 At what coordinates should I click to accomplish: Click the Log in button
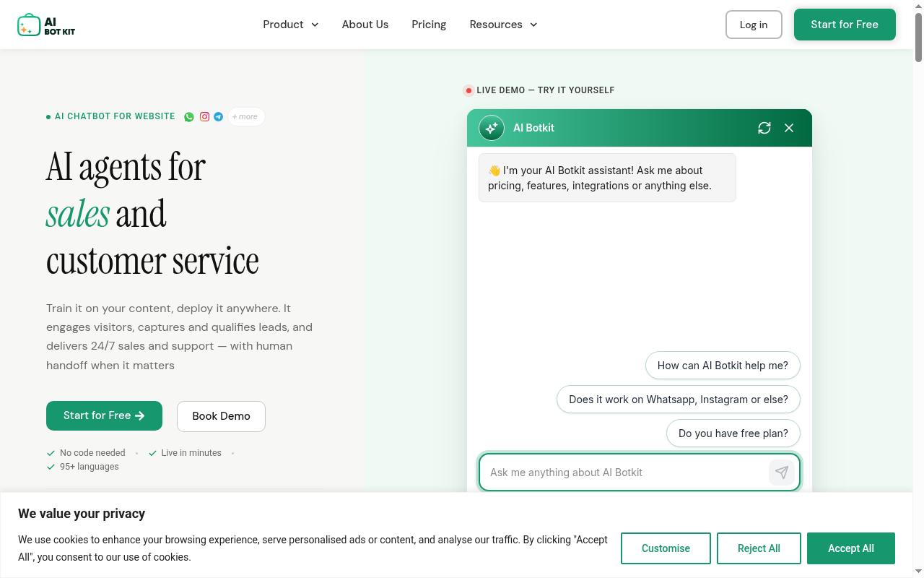click(754, 25)
